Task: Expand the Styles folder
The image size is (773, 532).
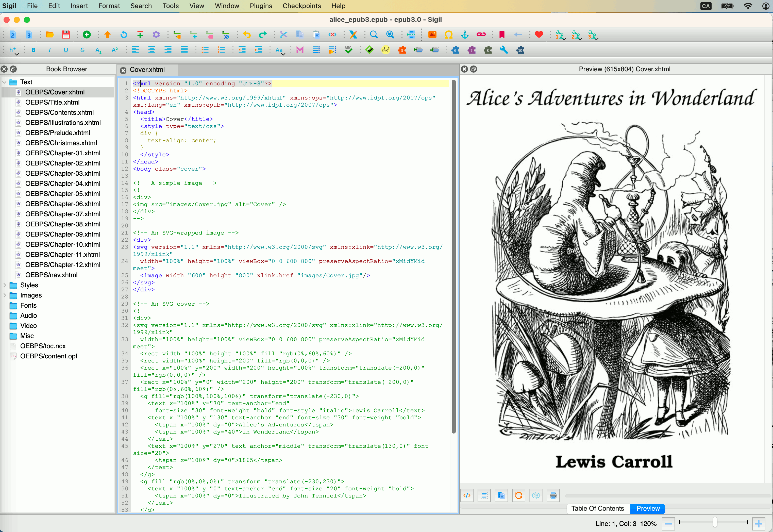Action: 4,285
